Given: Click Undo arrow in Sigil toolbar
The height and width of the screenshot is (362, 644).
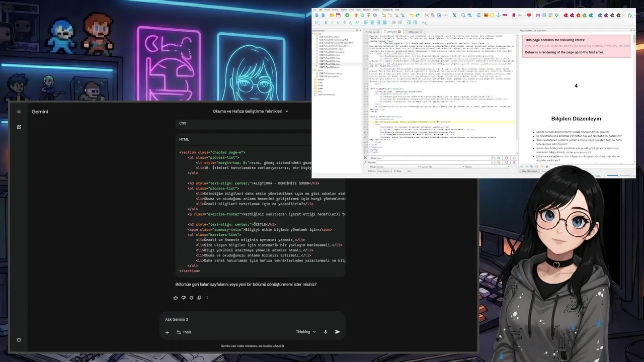Looking at the screenshot, I should tap(412, 15).
